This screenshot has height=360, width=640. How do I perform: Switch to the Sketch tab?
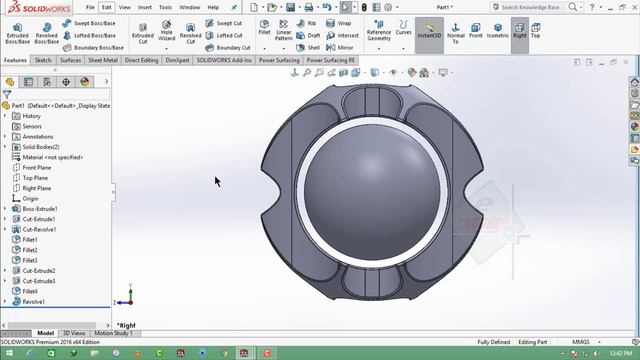pyautogui.click(x=43, y=60)
